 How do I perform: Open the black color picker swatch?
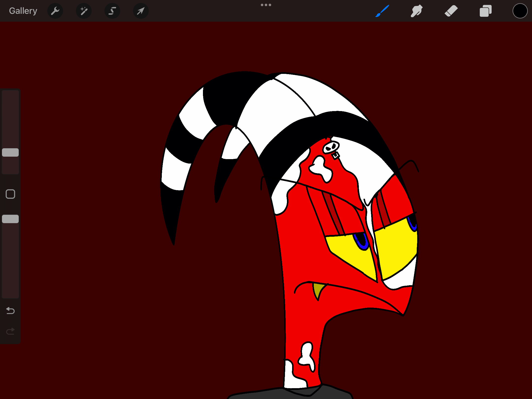(520, 11)
